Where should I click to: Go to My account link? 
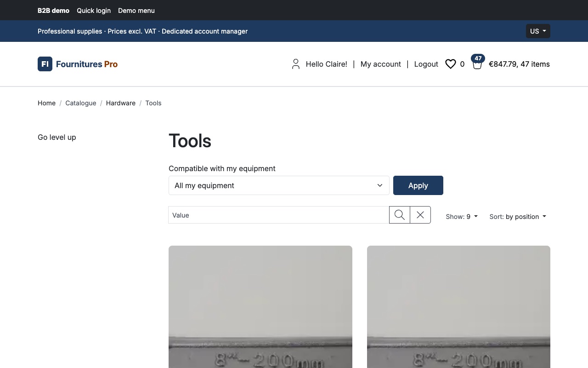pyautogui.click(x=381, y=64)
